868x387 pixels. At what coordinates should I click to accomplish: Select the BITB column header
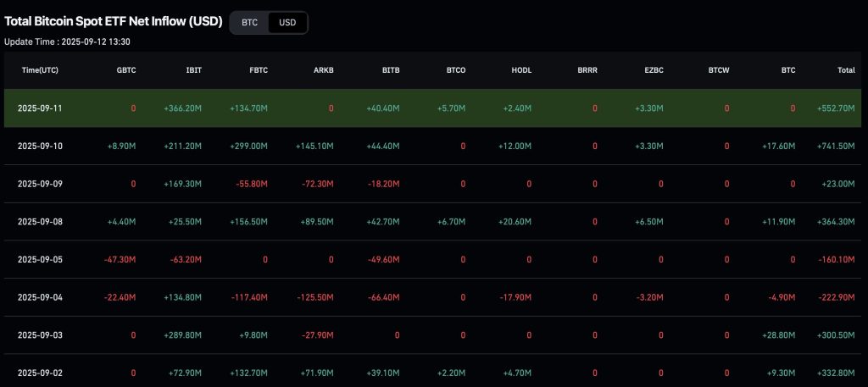pyautogui.click(x=390, y=70)
